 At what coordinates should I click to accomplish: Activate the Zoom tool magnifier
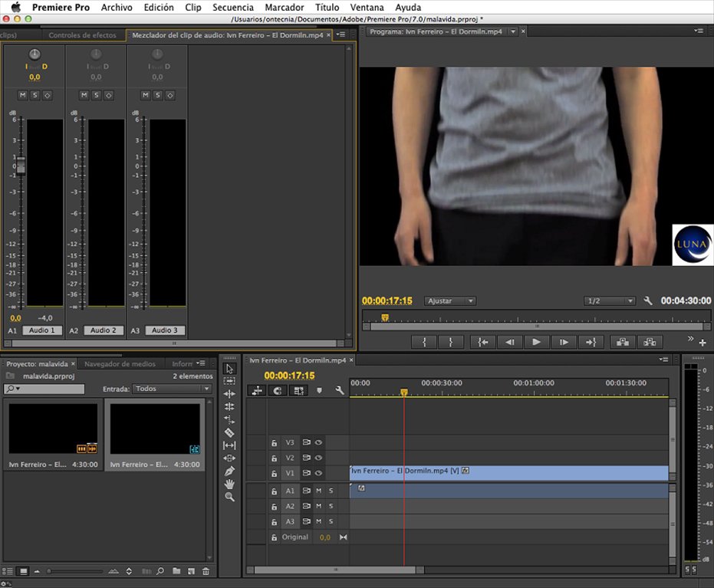pyautogui.click(x=229, y=498)
